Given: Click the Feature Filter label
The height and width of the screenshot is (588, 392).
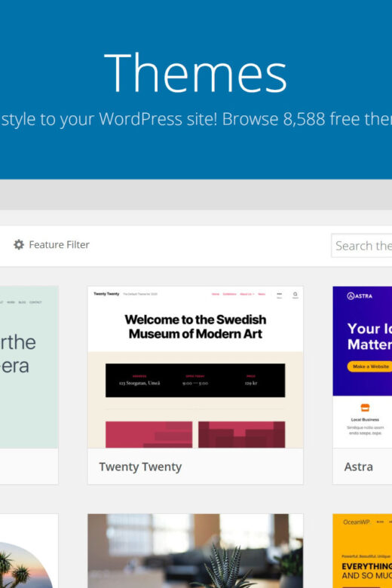Looking at the screenshot, I should click(x=59, y=244).
